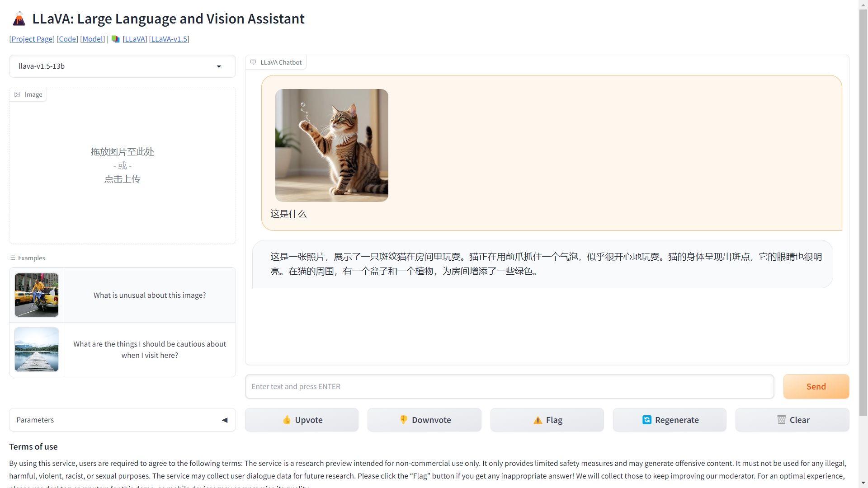
Task: Click the page vertical scrollbar
Action: [863, 212]
